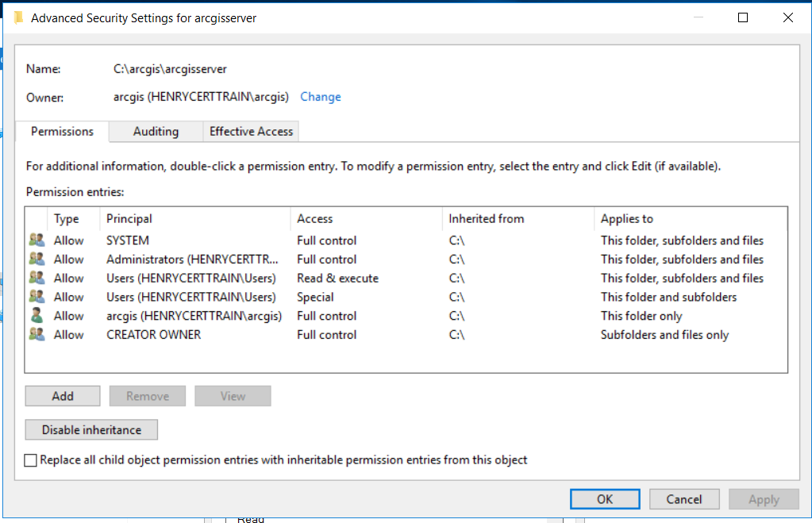Click the SYSTEM principal's user group icon
This screenshot has width=812, height=523.
[x=37, y=240]
